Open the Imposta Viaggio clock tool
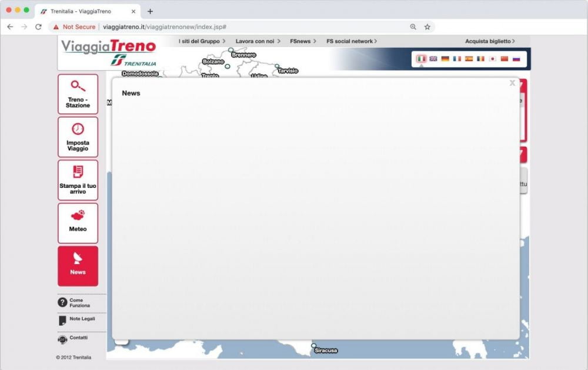This screenshot has width=588, height=370. [x=78, y=137]
